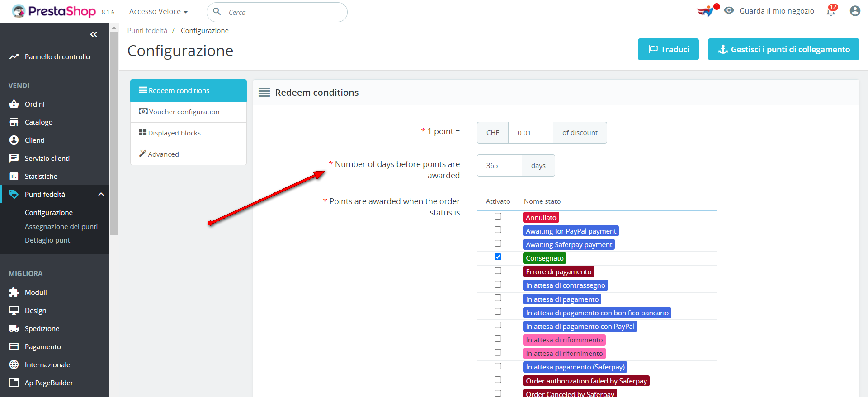Open Assegnazione dei punti submenu item

[x=61, y=226]
